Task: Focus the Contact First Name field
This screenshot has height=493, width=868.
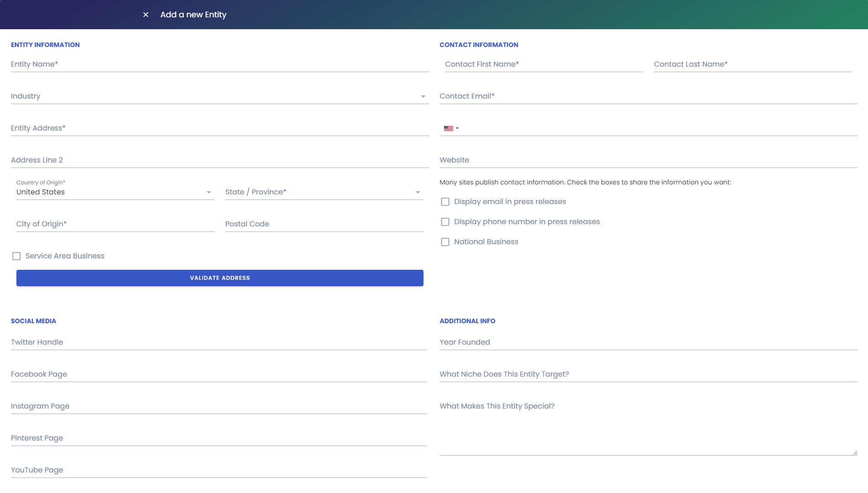Action: point(544,64)
